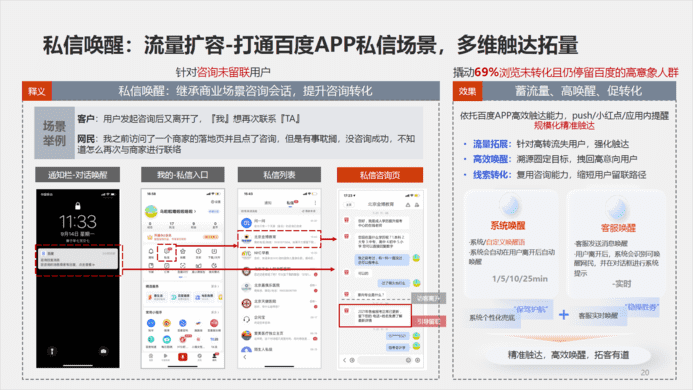
Task: Tap the download icon on the 我的 page
Action: click(214, 252)
